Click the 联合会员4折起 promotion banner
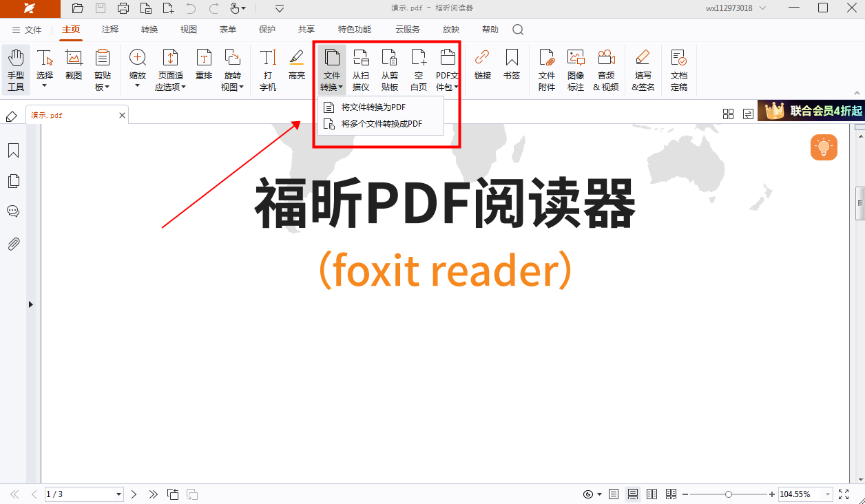The width and height of the screenshot is (865, 504). (811, 111)
